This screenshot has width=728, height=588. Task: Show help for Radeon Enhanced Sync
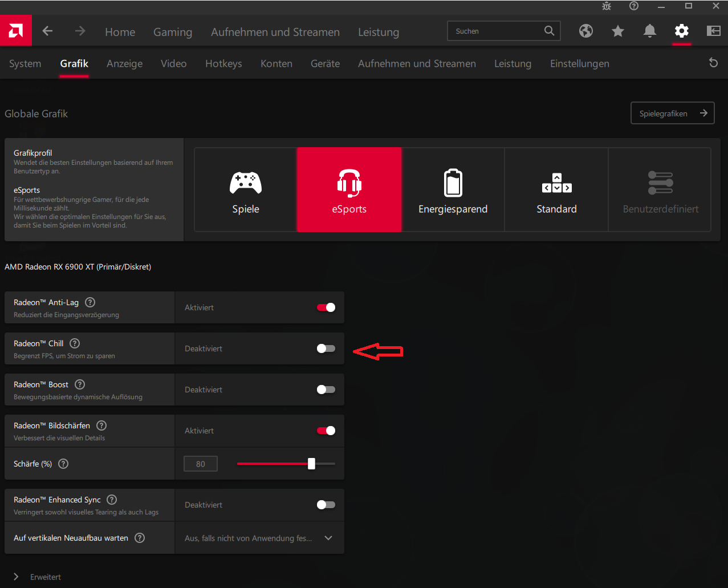112,500
